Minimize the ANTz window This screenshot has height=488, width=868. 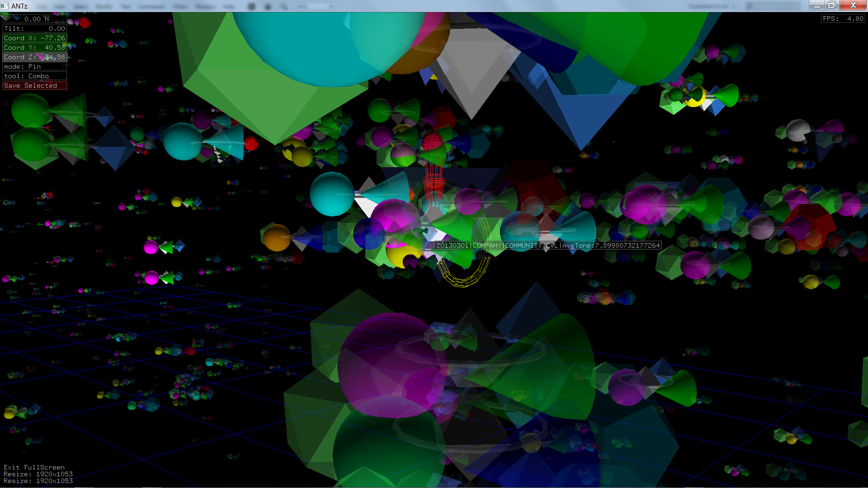click(816, 5)
